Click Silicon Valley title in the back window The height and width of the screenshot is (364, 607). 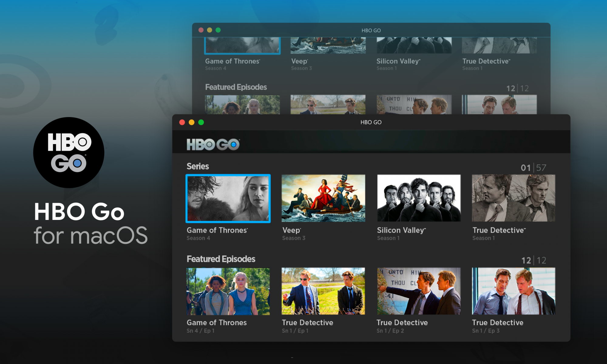tap(398, 61)
